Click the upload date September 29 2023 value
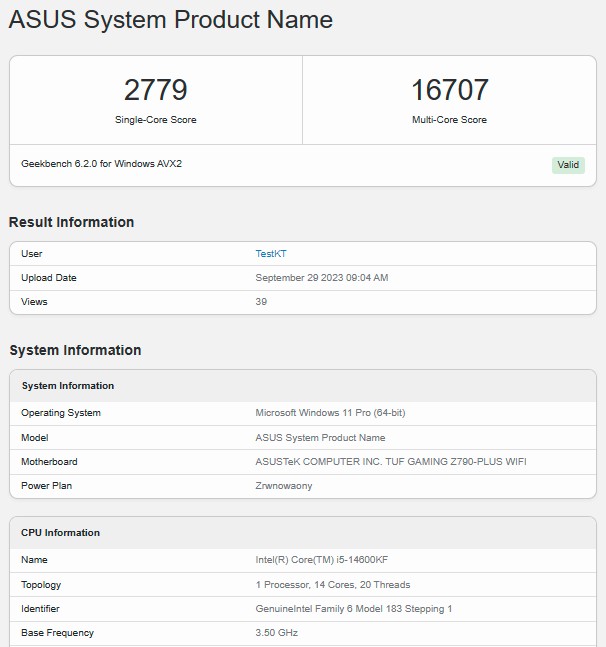 tap(321, 278)
